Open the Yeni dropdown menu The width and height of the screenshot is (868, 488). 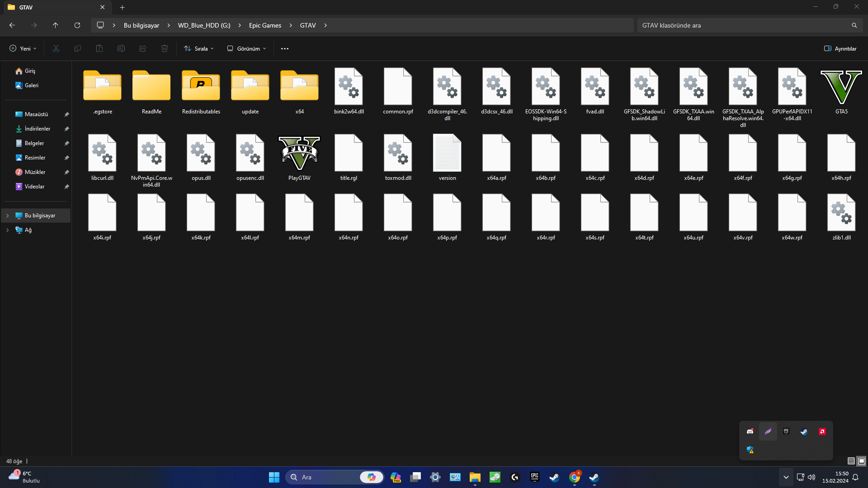(x=22, y=48)
